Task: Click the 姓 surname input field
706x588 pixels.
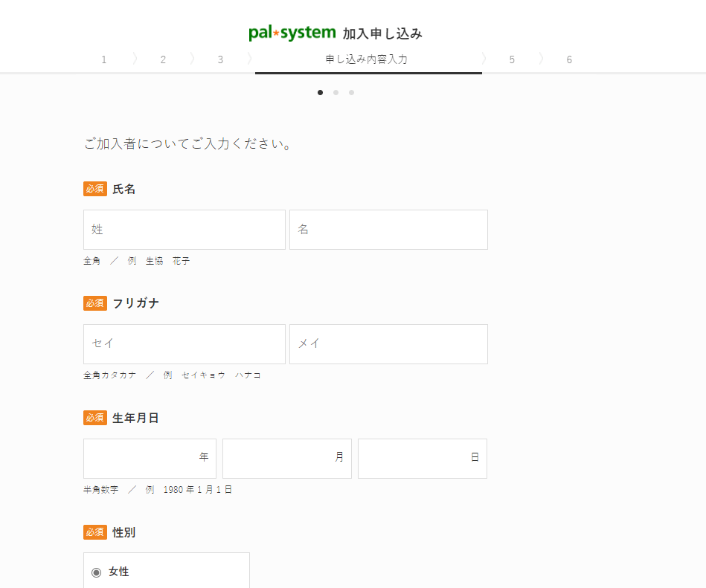Action: (184, 230)
